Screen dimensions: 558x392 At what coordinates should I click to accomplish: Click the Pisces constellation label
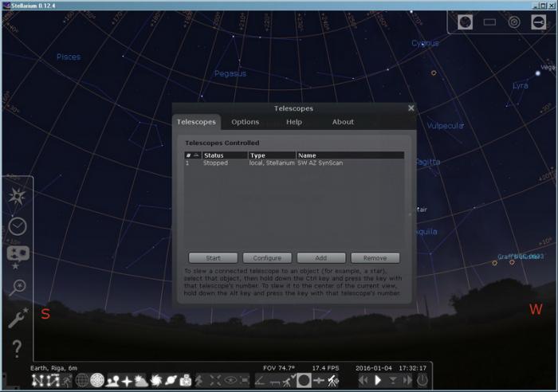[x=69, y=57]
